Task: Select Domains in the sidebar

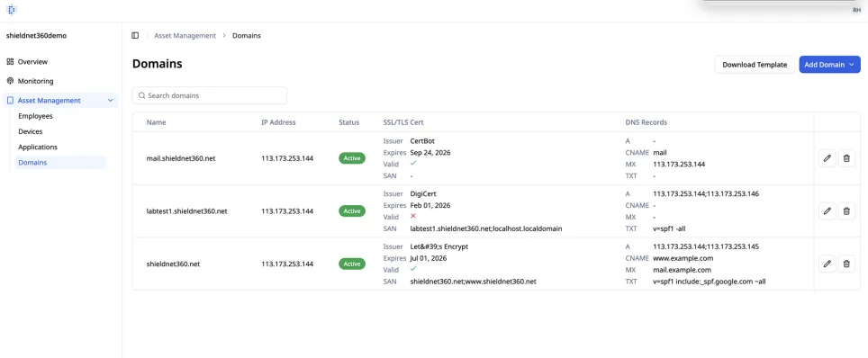Action: point(60,163)
